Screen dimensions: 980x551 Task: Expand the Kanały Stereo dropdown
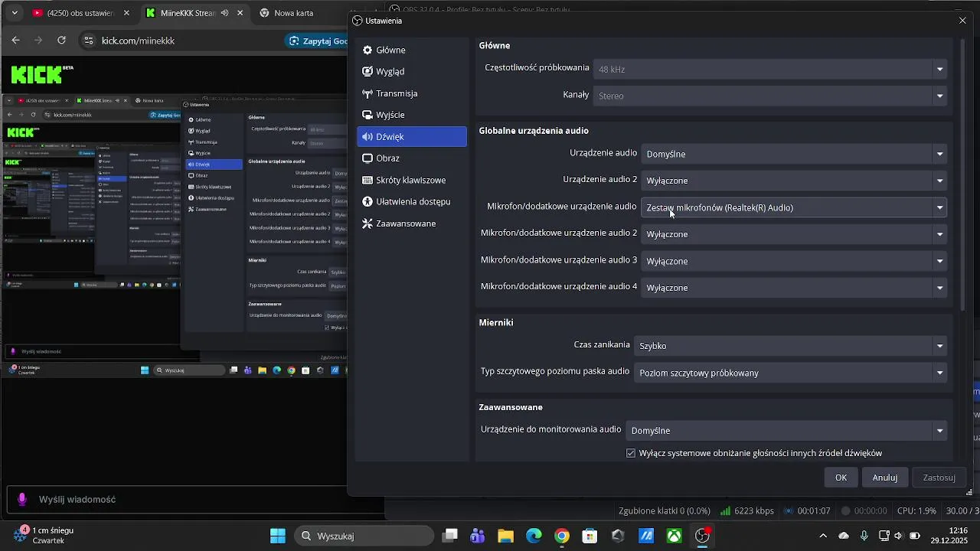[770, 96]
